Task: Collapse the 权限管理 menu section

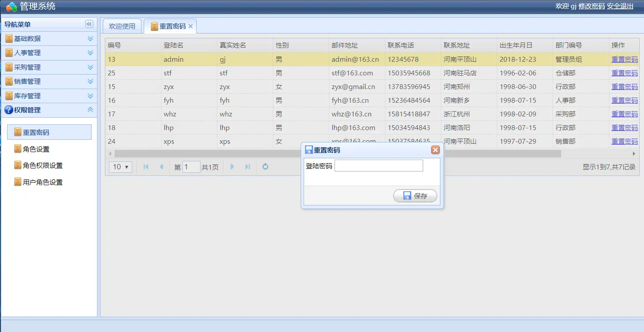Action: pyautogui.click(x=90, y=110)
